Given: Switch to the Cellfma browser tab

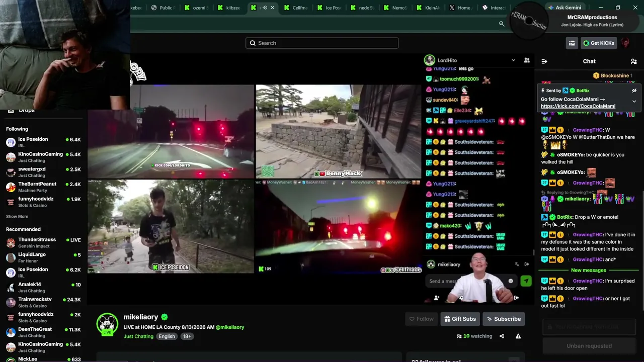Looking at the screenshot, I should click(295, 8).
